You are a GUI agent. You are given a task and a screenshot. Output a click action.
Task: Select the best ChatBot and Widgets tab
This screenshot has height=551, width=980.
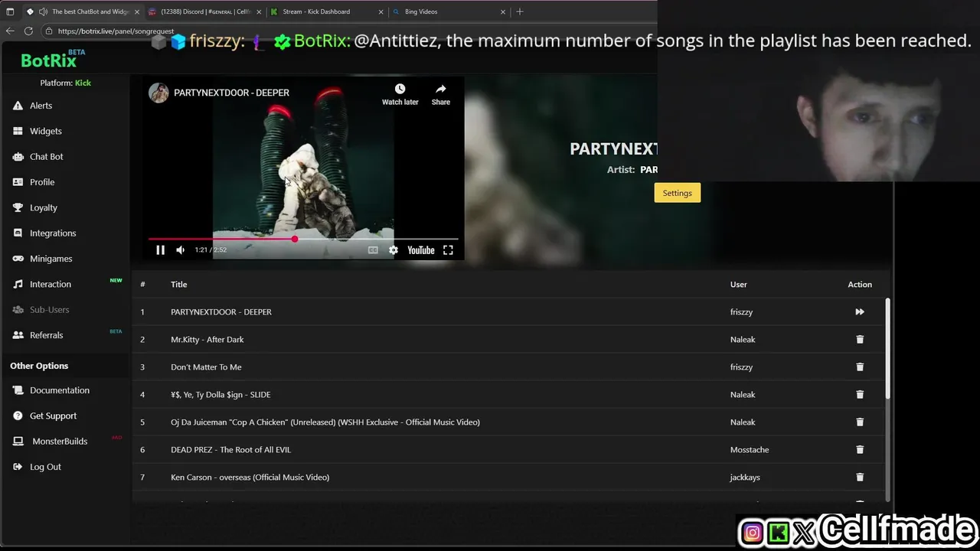pyautogui.click(x=82, y=11)
